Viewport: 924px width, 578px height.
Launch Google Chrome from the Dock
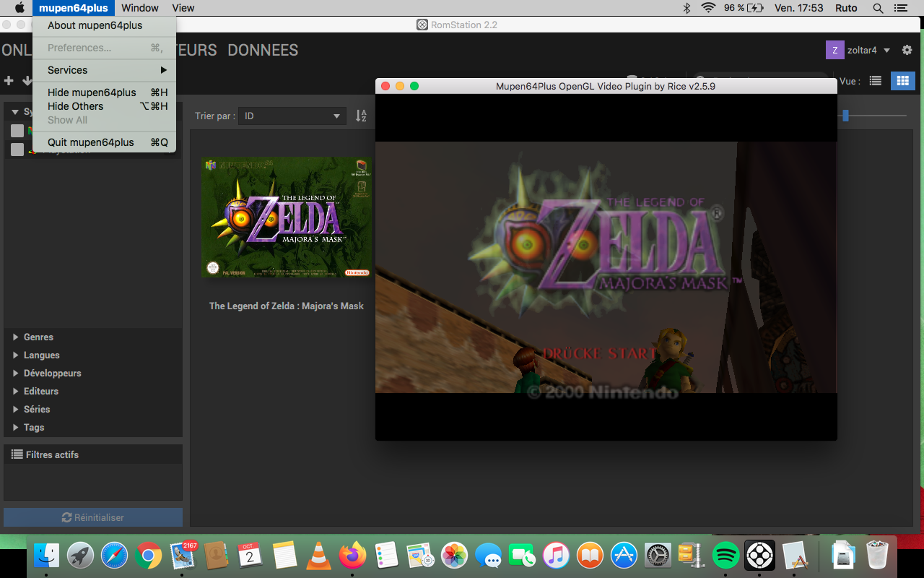point(148,555)
